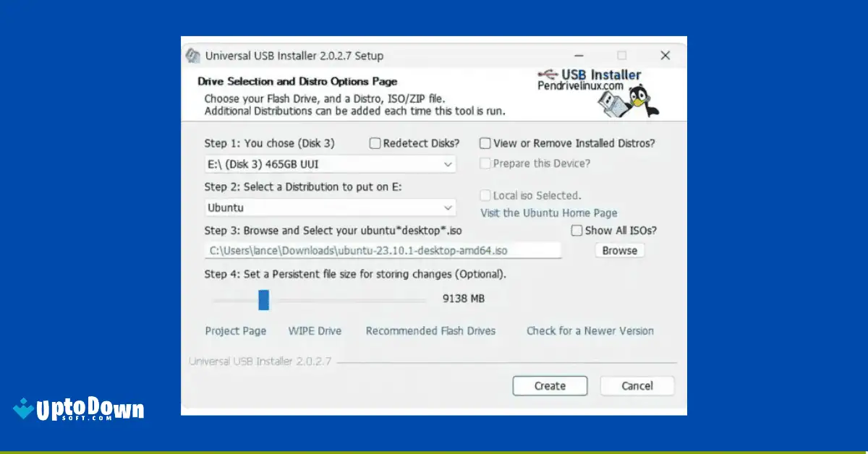Enable the Show All ISOs checkbox

[576, 230]
